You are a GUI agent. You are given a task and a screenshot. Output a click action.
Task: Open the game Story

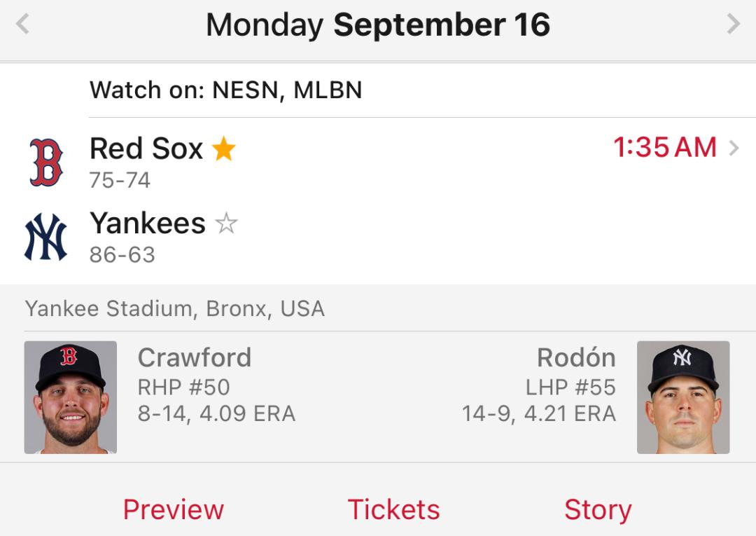(598, 509)
